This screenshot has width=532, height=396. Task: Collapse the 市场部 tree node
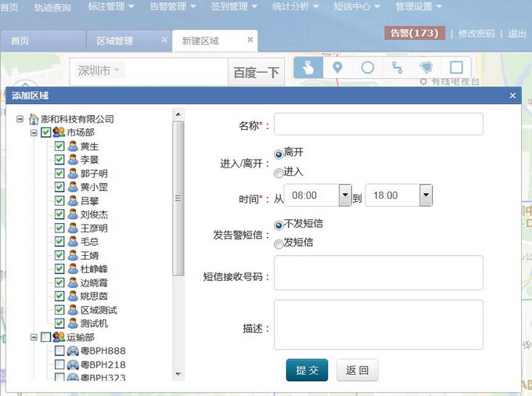[x=33, y=133]
